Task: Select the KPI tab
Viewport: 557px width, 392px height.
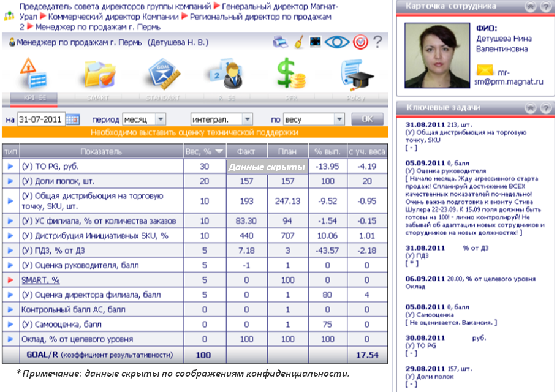Action: click(34, 97)
